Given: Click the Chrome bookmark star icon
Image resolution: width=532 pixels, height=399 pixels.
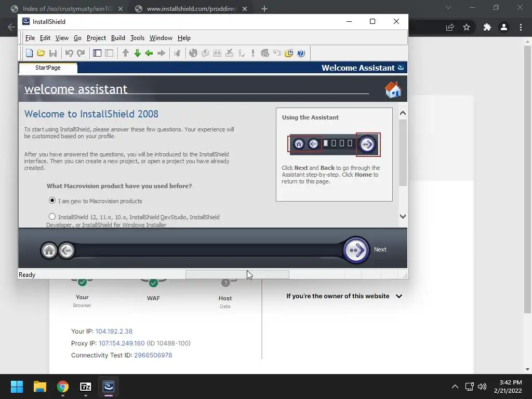Looking at the screenshot, I should tap(467, 27).
